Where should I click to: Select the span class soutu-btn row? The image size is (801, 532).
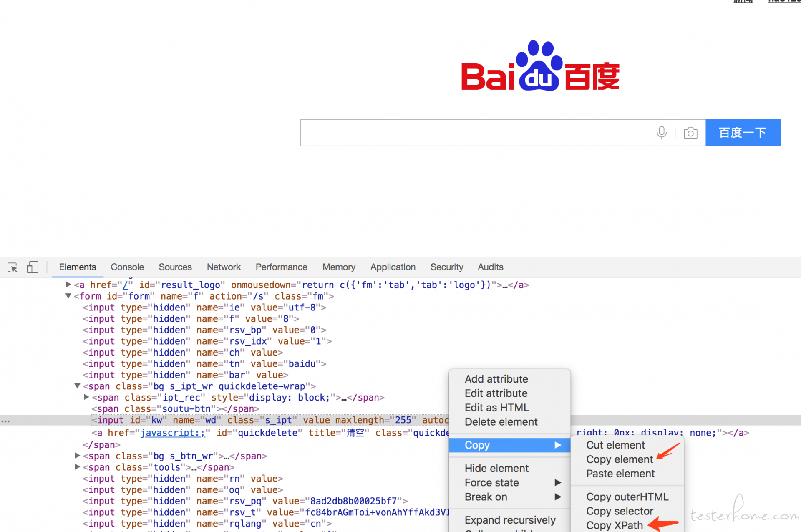(176, 409)
